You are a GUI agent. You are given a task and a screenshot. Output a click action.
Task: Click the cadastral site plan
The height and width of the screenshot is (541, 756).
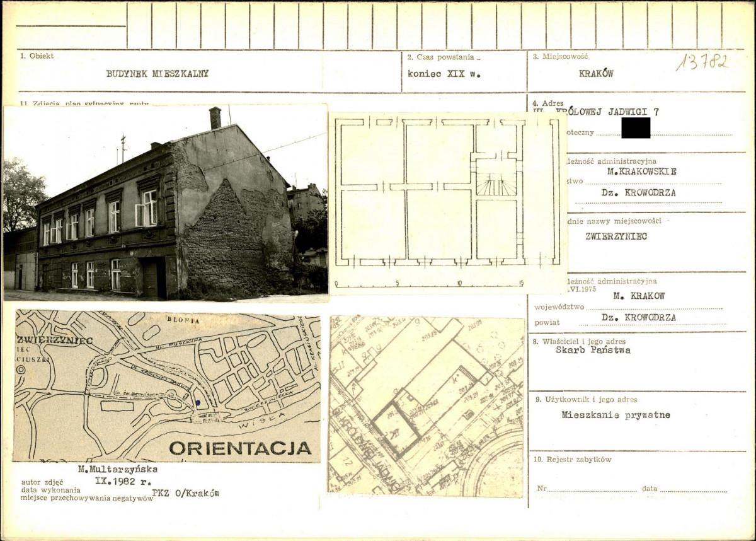[x=426, y=406]
